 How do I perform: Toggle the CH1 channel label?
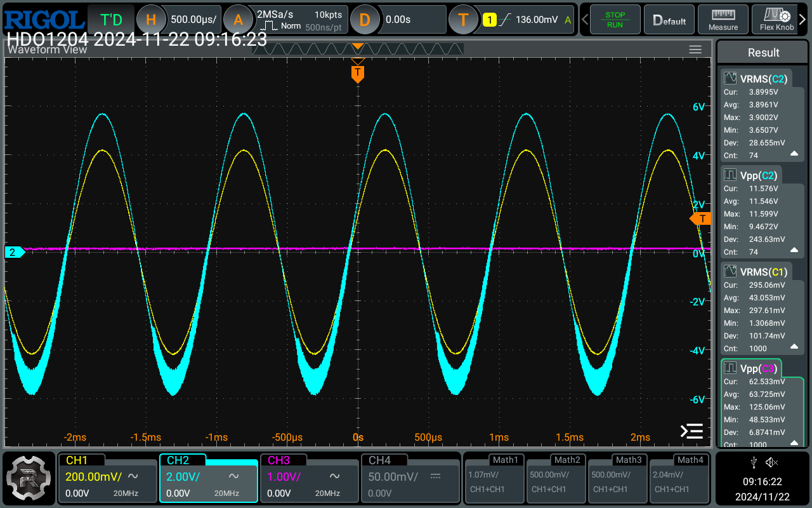pos(77,460)
